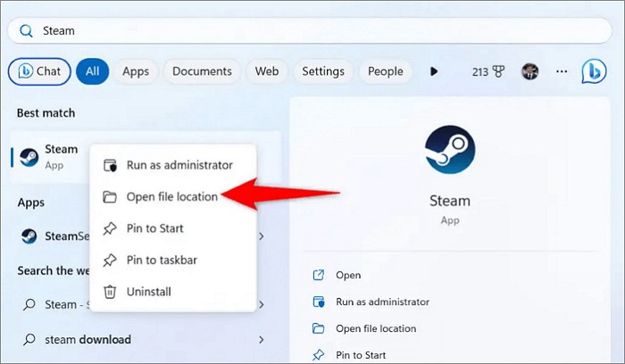Choose Run as administrator in context menu

pos(173,165)
